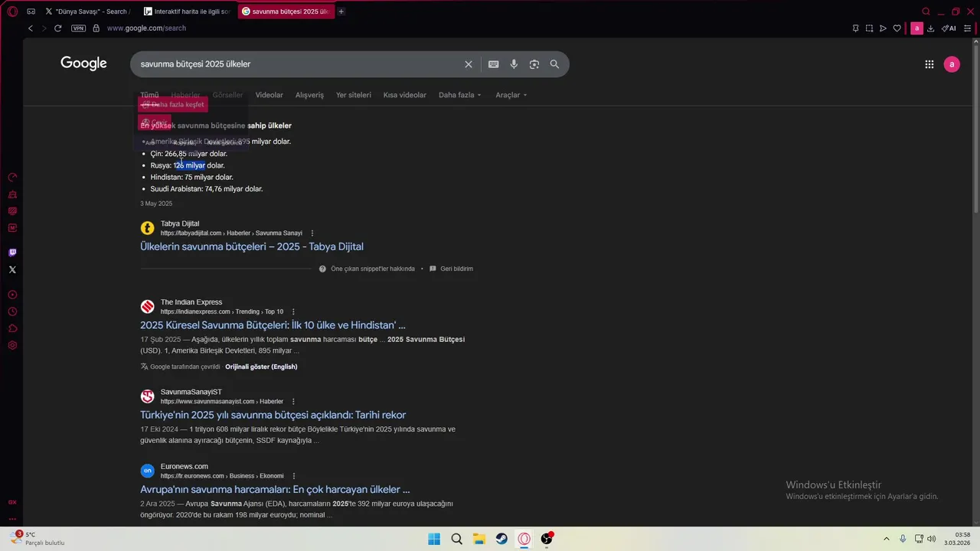Open options menu for Euronews result
This screenshot has width=980, height=551.
294,476
